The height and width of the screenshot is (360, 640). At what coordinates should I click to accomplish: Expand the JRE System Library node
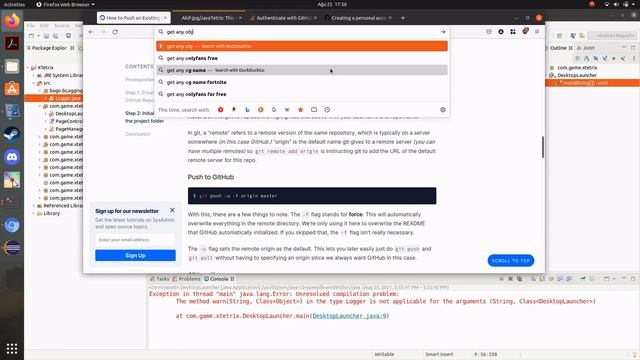click(34, 76)
